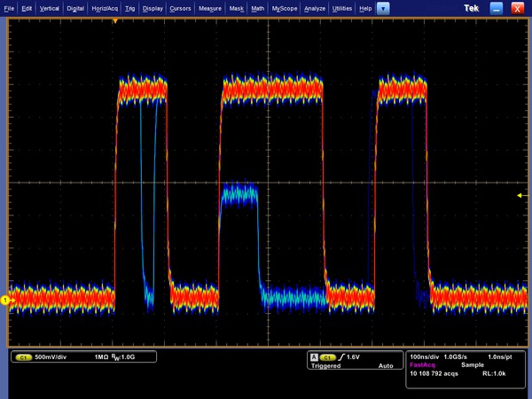
Task: Click the yellow trigger level arrow on right edge
Action: (521, 195)
